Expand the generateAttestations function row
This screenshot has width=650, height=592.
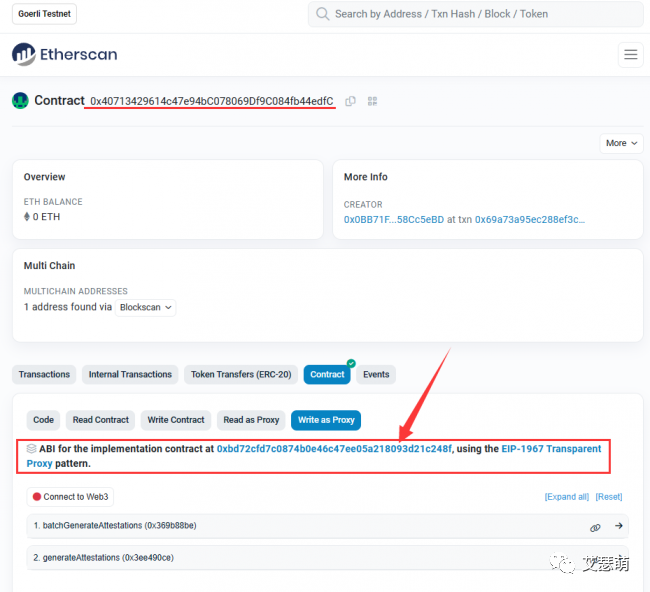pyautogui.click(x=327, y=558)
